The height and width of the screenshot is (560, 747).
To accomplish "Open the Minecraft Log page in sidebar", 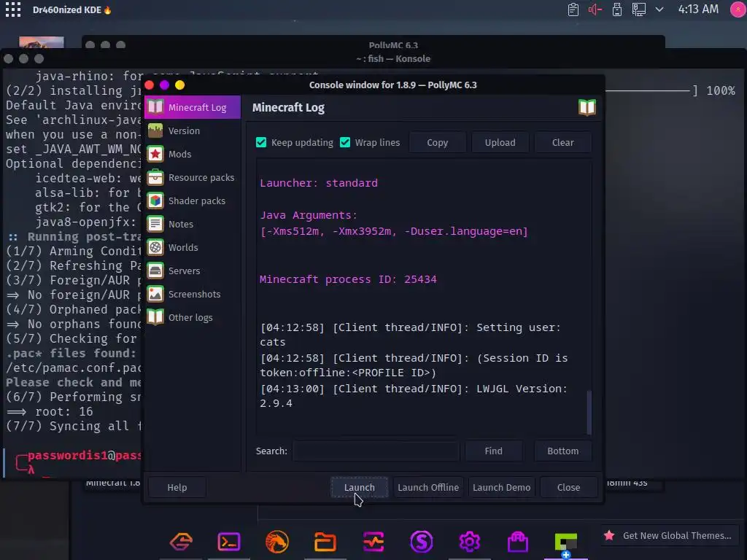I will click(x=193, y=107).
